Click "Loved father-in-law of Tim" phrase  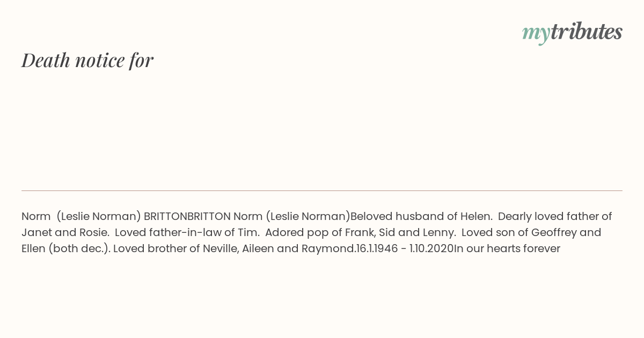pyautogui.click(x=186, y=232)
